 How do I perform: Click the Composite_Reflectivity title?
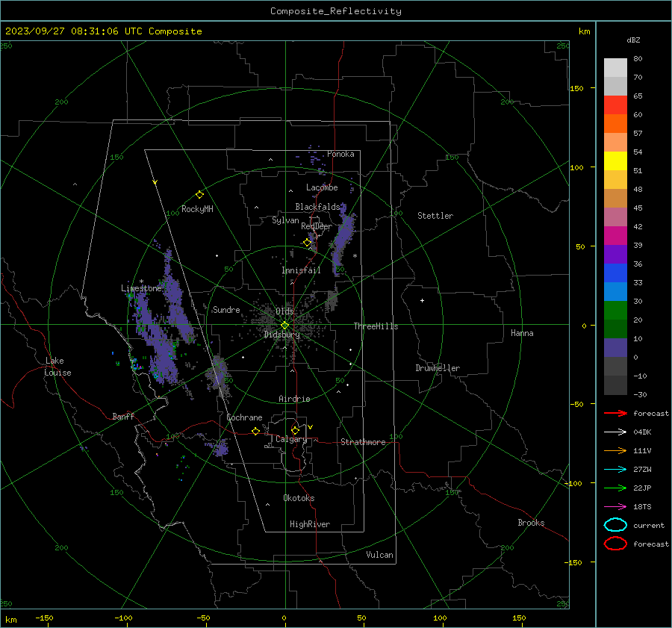tap(336, 11)
